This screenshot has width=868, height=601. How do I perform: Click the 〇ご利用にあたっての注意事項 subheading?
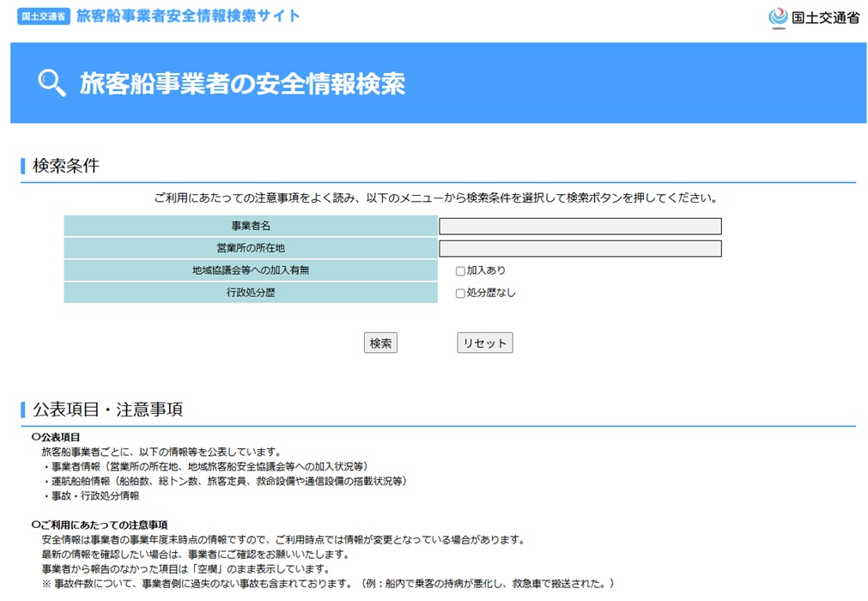pyautogui.click(x=100, y=525)
